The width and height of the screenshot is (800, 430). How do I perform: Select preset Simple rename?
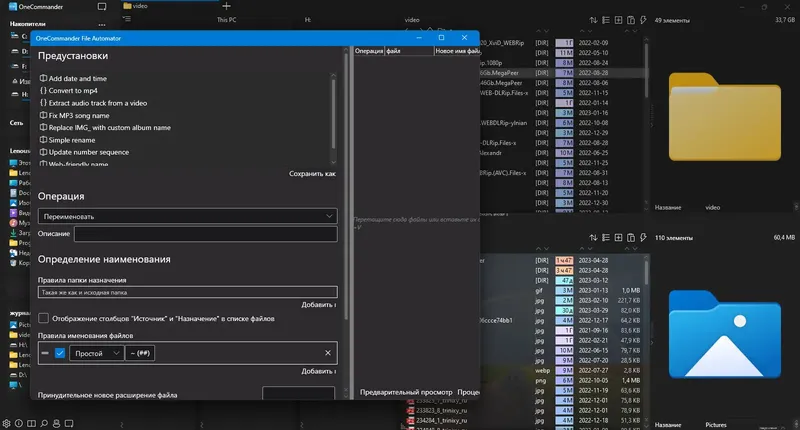click(67, 140)
